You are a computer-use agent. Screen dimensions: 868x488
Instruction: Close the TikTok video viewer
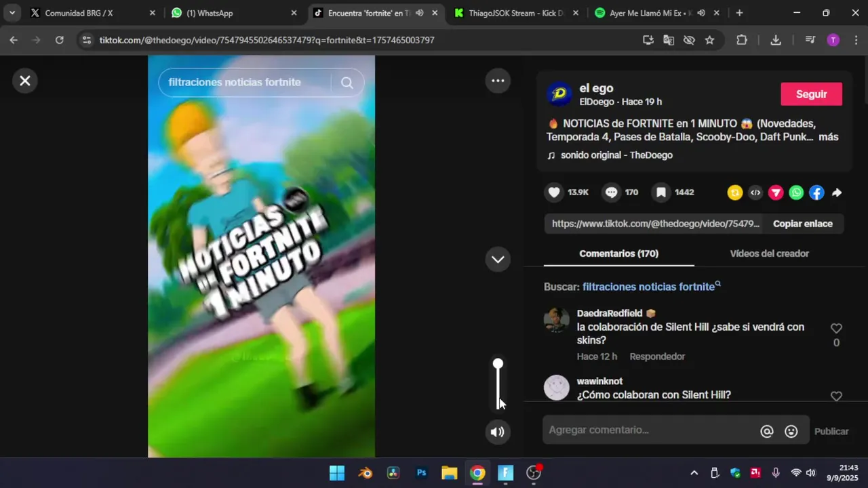click(x=25, y=81)
